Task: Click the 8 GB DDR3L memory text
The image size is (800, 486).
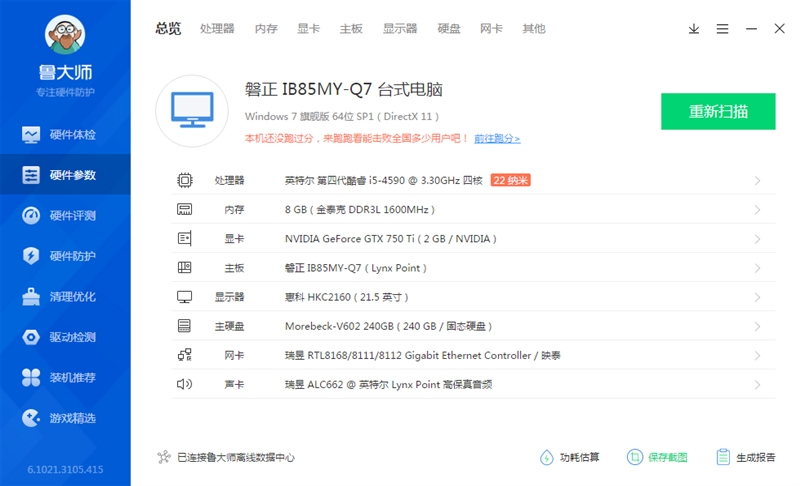Action: tap(360, 210)
